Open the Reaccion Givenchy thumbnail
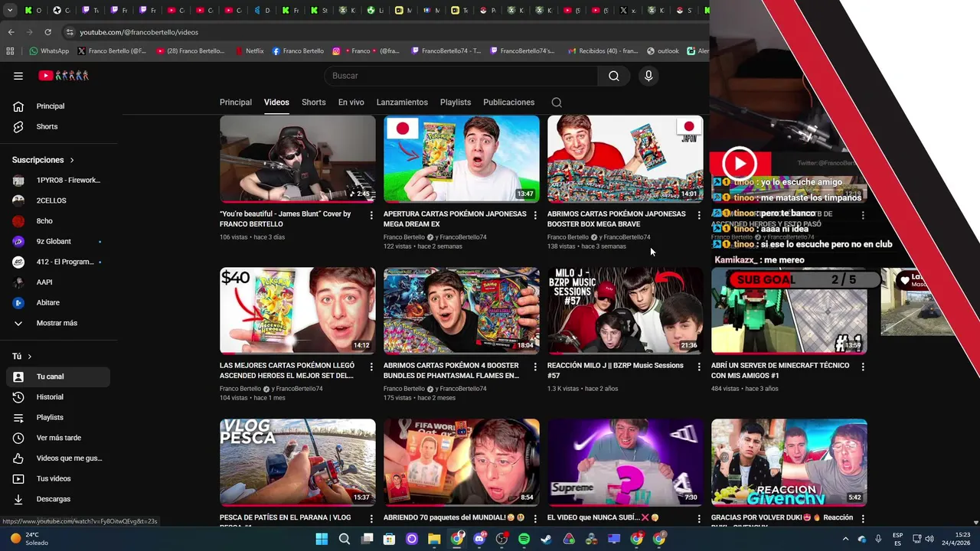 (x=789, y=462)
